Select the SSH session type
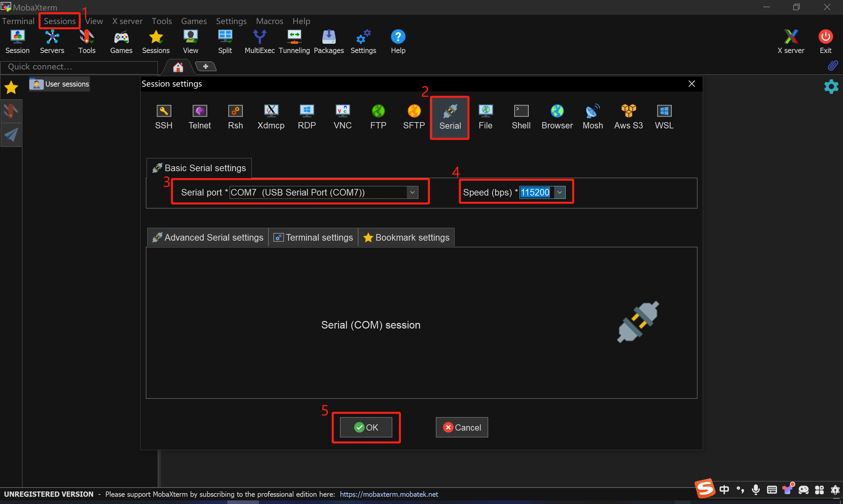843x504 pixels. (164, 117)
